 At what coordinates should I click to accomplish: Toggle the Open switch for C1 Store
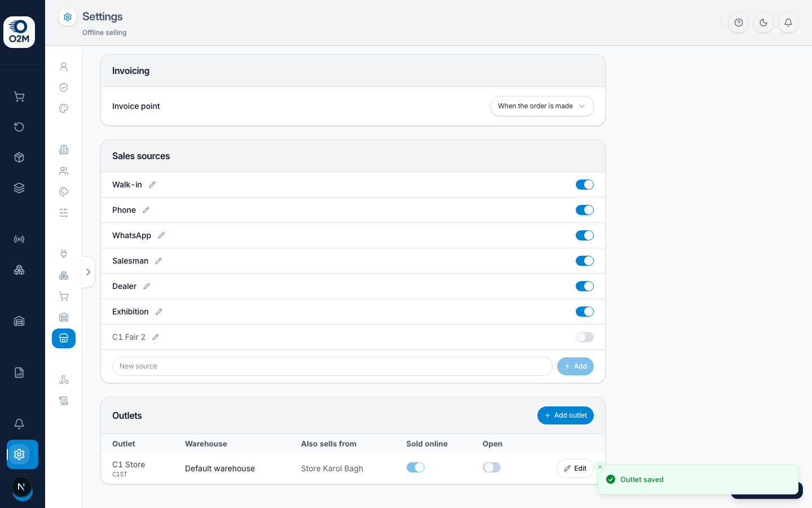[492, 467]
